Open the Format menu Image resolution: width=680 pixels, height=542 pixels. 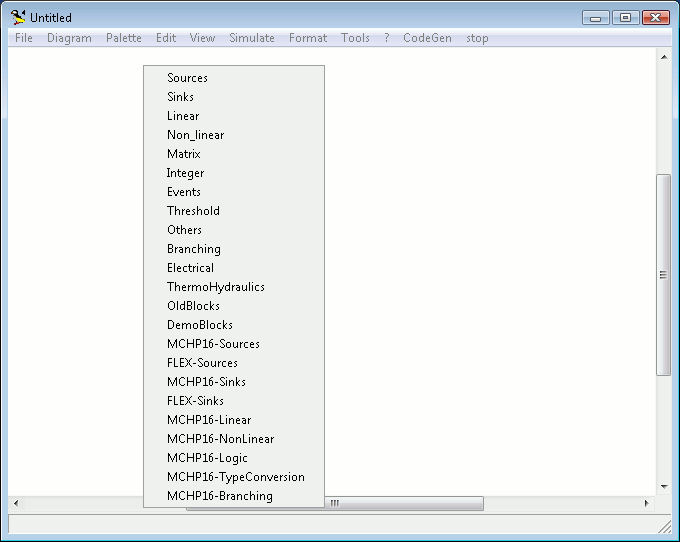(308, 38)
